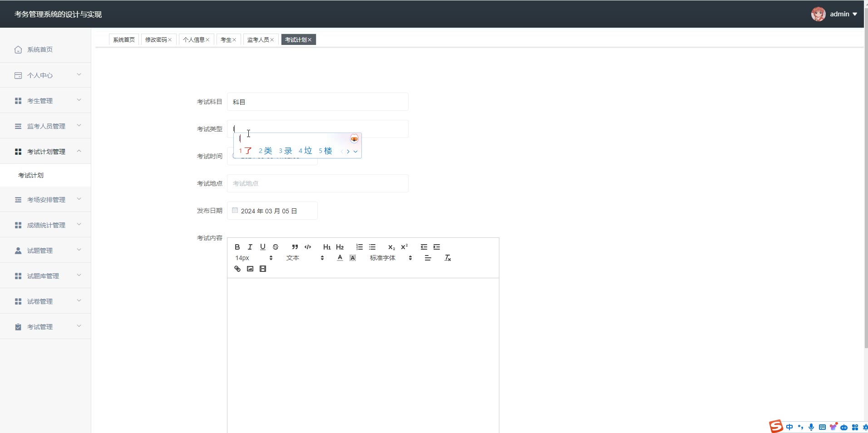The height and width of the screenshot is (433, 868).
Task: Expand the 试卷管理 sidebar menu
Action: [x=45, y=301]
